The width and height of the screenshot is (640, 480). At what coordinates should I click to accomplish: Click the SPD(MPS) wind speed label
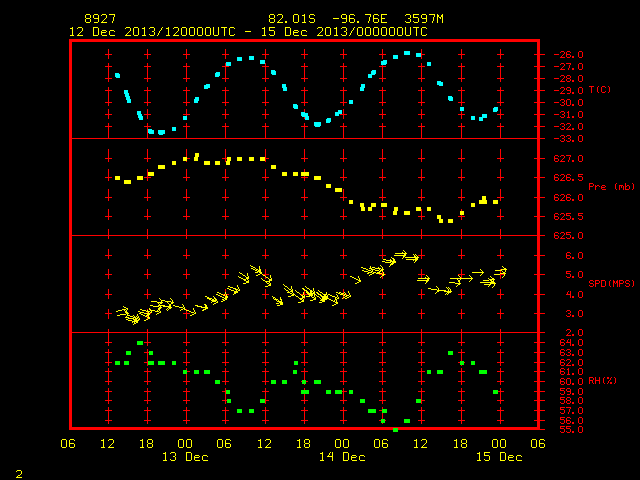(611, 283)
